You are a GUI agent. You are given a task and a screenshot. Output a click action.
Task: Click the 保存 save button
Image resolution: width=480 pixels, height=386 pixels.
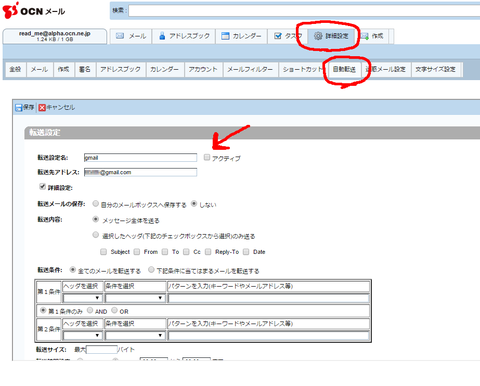point(25,108)
